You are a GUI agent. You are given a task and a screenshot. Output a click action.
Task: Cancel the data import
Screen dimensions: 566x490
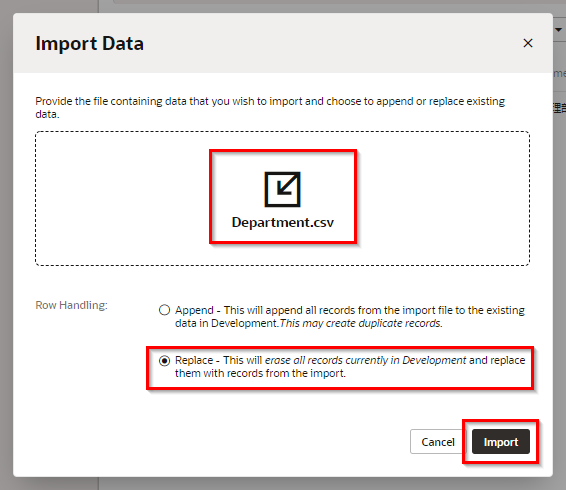[x=438, y=442]
